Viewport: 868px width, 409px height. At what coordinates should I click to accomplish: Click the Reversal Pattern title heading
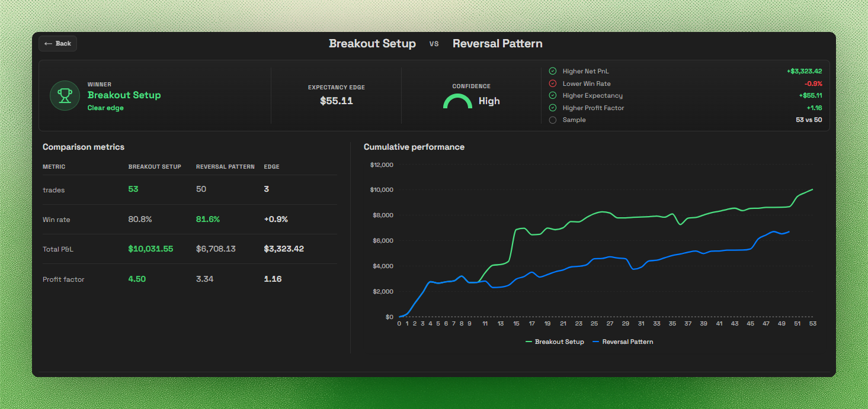(497, 43)
